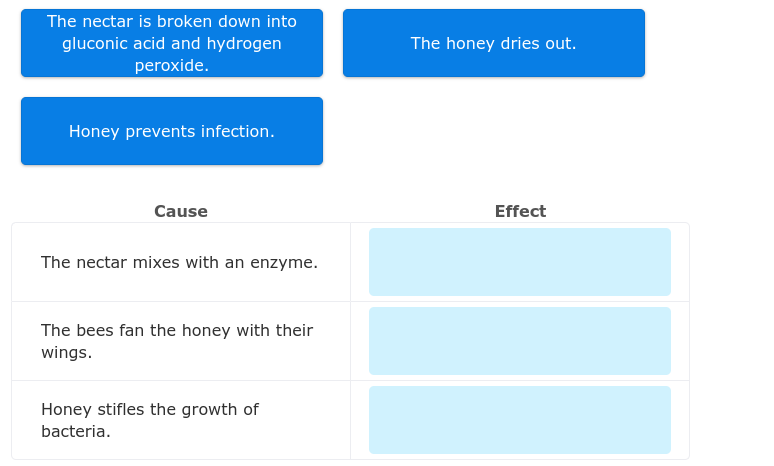Viewport: 774px width, 466px height.
Task: Click the empty effect box for nectar enzyme
Action: click(519, 262)
